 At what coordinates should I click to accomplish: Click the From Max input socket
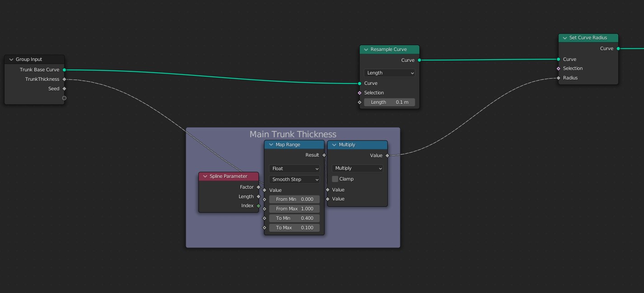coord(264,209)
